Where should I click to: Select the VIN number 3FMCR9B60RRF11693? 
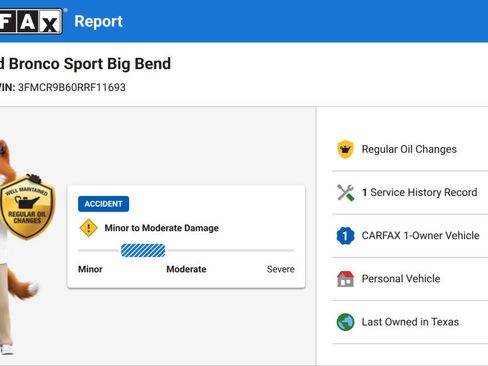click(72, 87)
